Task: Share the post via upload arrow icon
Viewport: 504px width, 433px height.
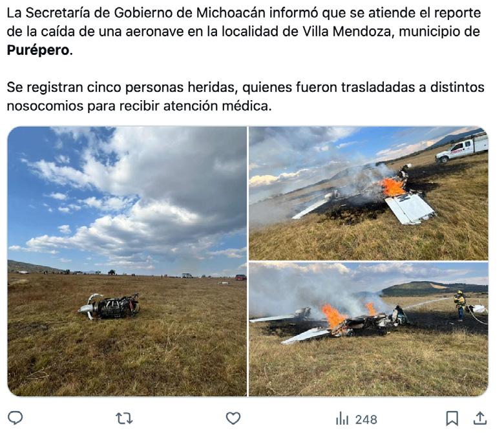Action: pos(480,418)
